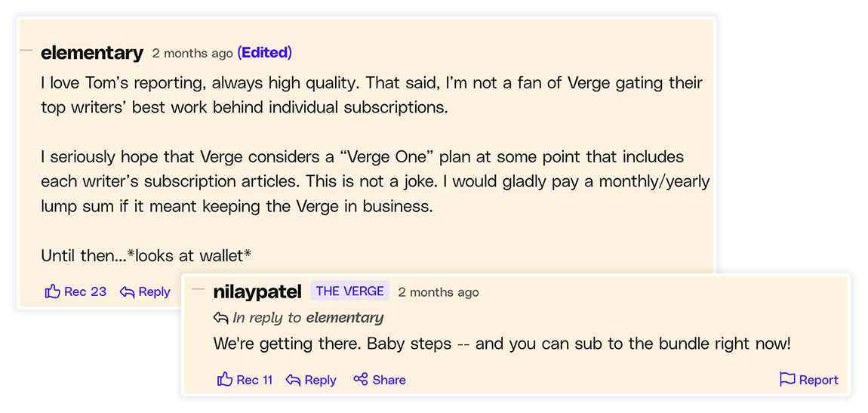This screenshot has width=868, height=413.
Task: Click Rec 11 on nilaypatel's reply
Action: (x=245, y=380)
